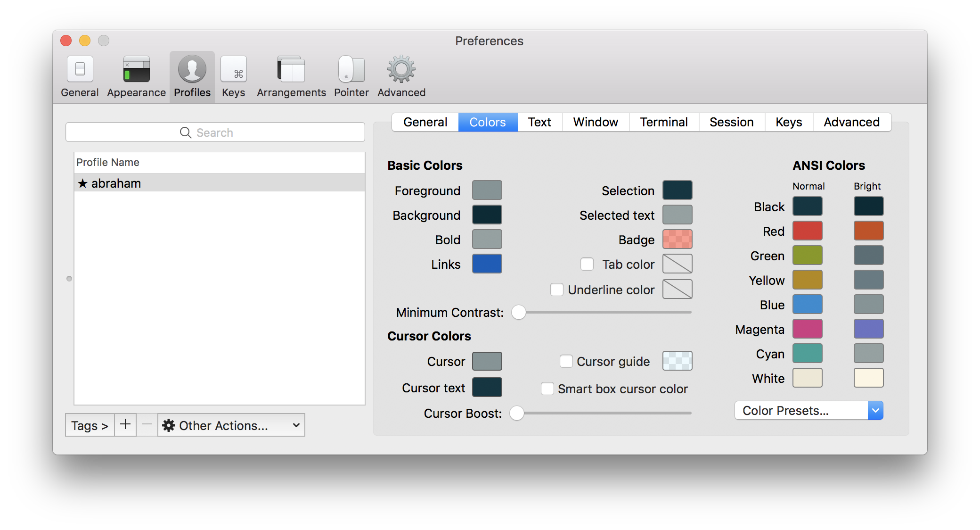This screenshot has height=530, width=980.
Task: Click the Bright Red ANSI swatch
Action: pyautogui.click(x=869, y=231)
